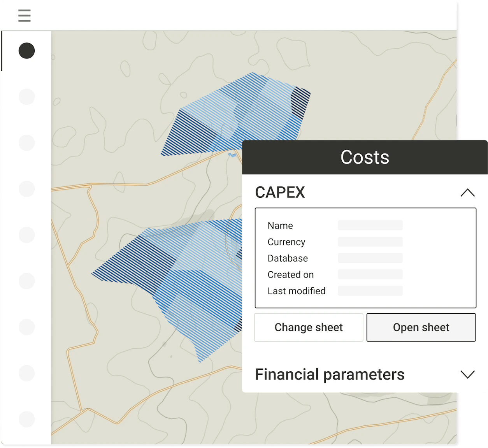Image resolution: width=488 pixels, height=448 pixels.
Task: Click the eighth sidebar circle icon
Action: coord(27,373)
